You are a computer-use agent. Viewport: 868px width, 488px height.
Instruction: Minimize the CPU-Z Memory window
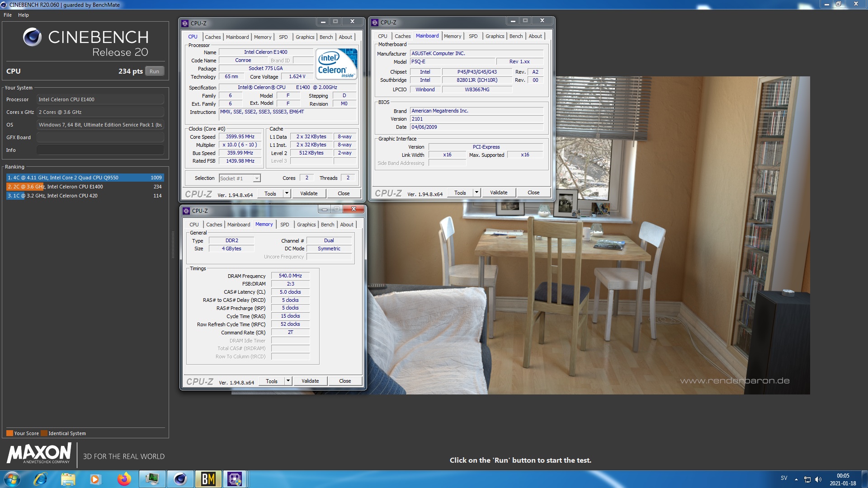tap(324, 209)
